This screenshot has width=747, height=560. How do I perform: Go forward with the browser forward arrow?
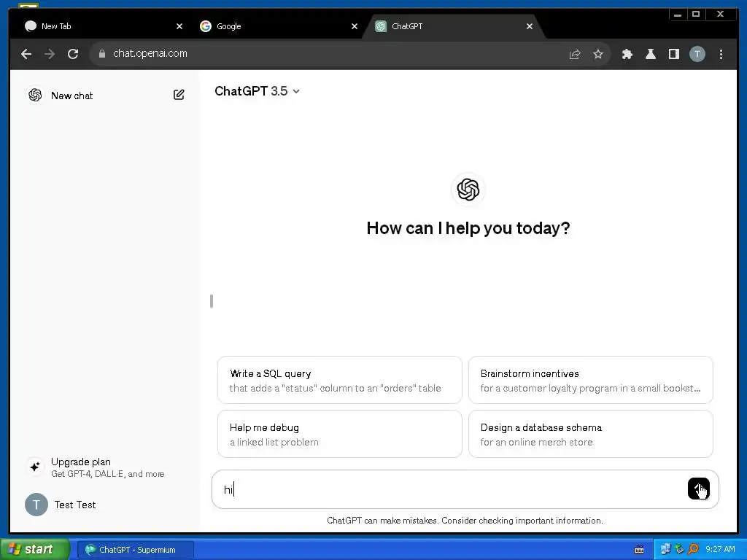(x=50, y=54)
